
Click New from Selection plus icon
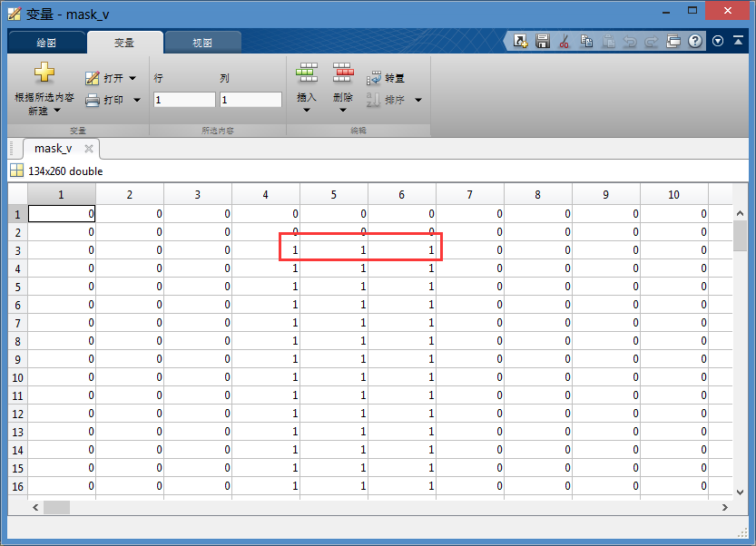44,74
